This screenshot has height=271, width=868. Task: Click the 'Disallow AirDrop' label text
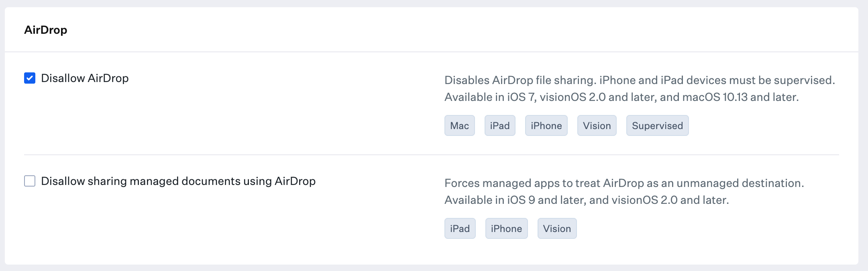click(x=85, y=78)
